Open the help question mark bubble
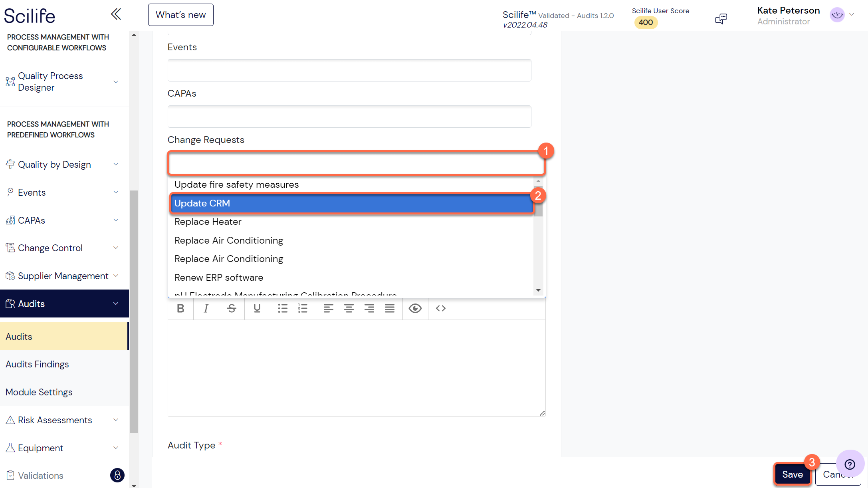Viewport: 868px width, 488px height. click(850, 464)
